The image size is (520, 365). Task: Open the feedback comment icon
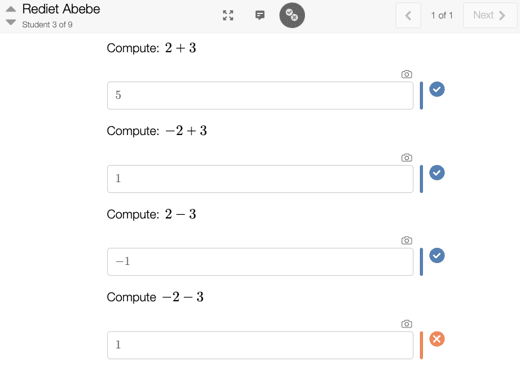pyautogui.click(x=260, y=15)
